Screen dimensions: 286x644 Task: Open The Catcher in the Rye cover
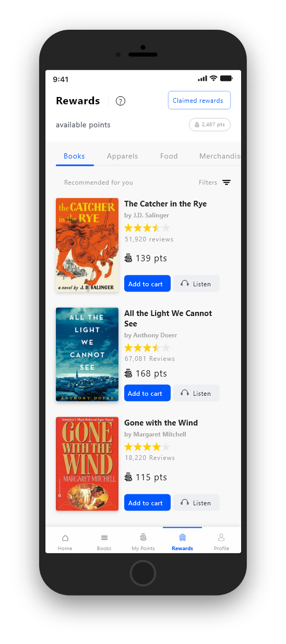[x=87, y=245]
